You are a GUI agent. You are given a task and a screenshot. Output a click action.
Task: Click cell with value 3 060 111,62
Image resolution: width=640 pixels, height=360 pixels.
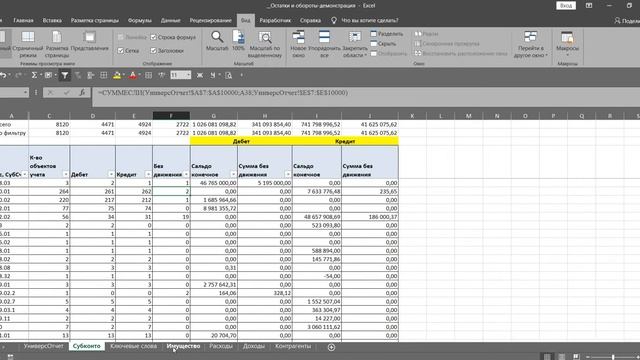(317, 327)
